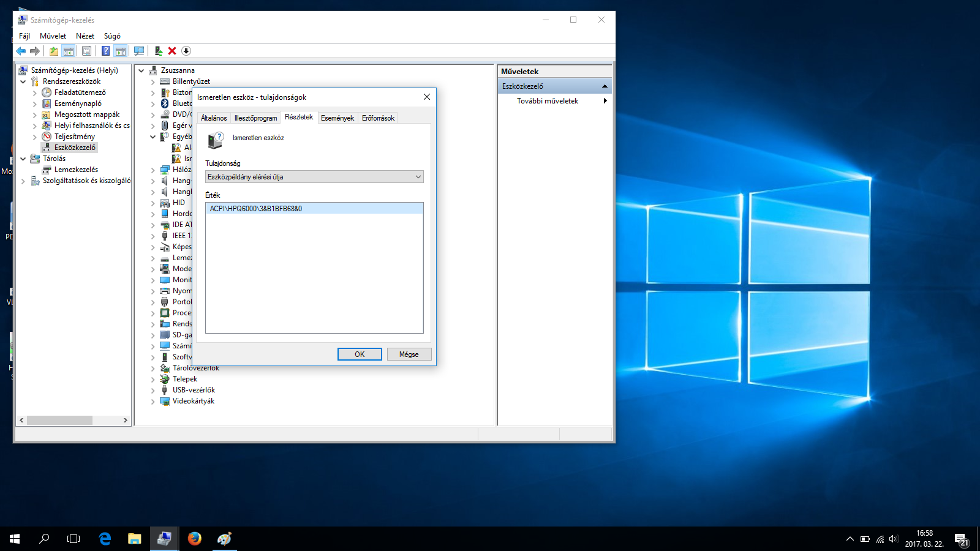
Task: Click the volume speaker tray icon
Action: [x=894, y=539]
